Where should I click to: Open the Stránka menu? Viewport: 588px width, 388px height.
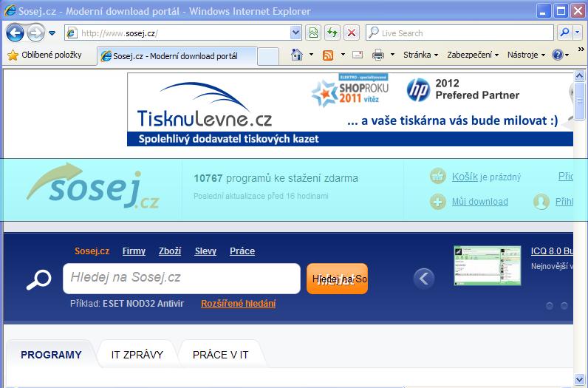point(420,55)
